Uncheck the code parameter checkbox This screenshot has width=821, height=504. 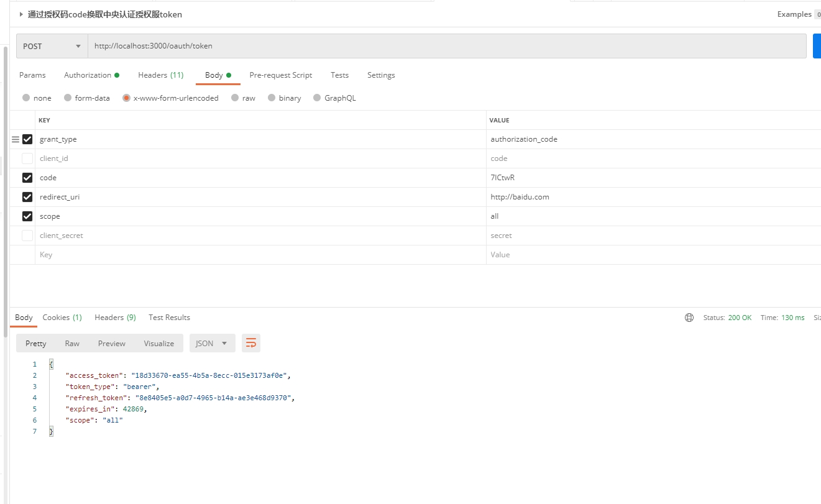click(x=27, y=178)
